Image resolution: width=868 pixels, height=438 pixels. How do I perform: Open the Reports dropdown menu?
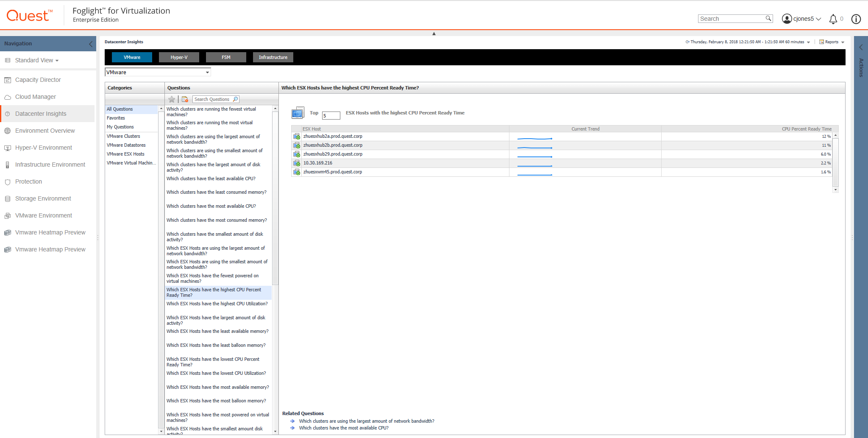[x=832, y=42]
